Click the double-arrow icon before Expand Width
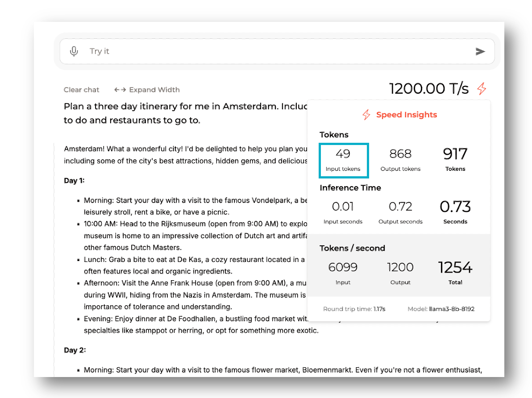Screen dimensions: 532x398 click(120, 90)
